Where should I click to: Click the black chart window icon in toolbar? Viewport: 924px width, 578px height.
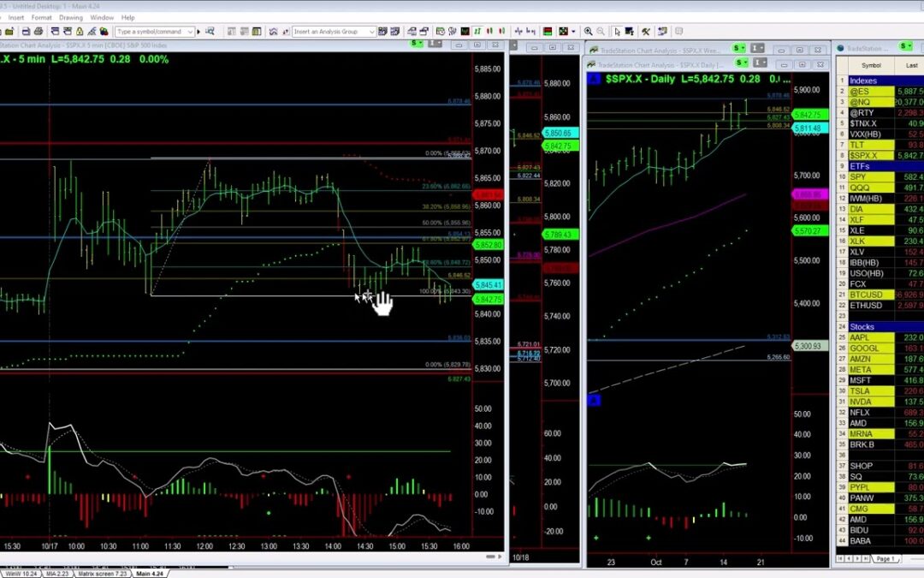coord(465,32)
